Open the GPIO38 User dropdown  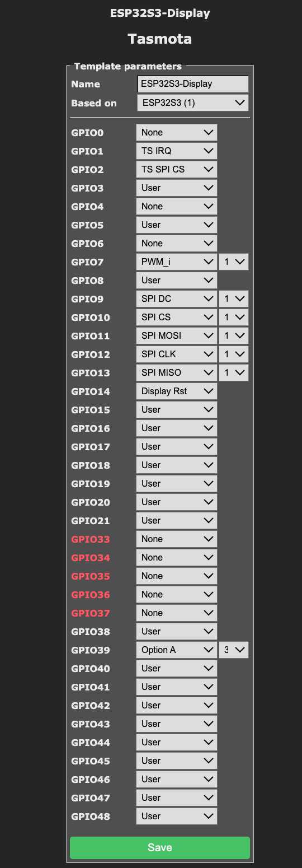(177, 632)
